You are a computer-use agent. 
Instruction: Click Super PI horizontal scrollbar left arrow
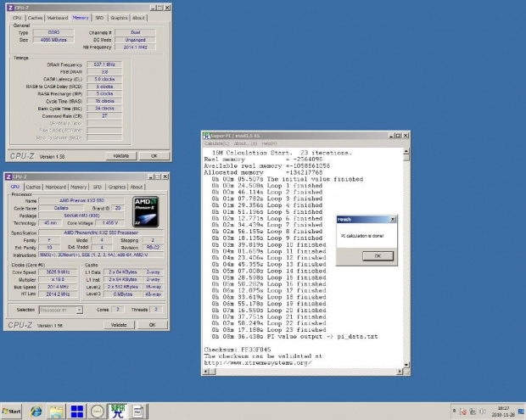tap(205, 372)
